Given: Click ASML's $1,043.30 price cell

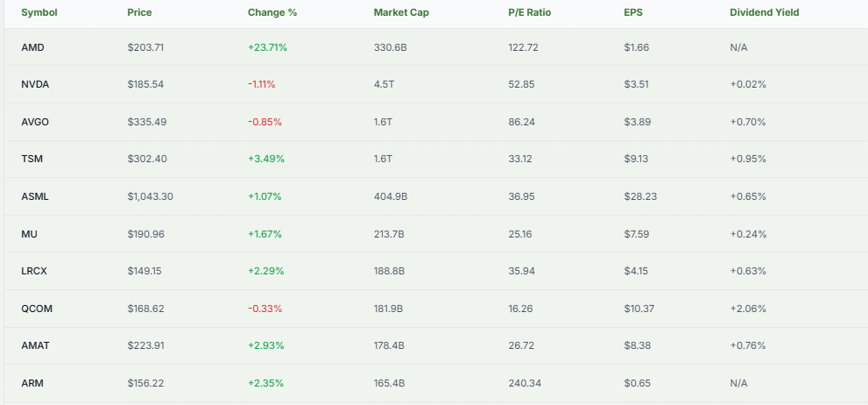Looking at the screenshot, I should [150, 196].
